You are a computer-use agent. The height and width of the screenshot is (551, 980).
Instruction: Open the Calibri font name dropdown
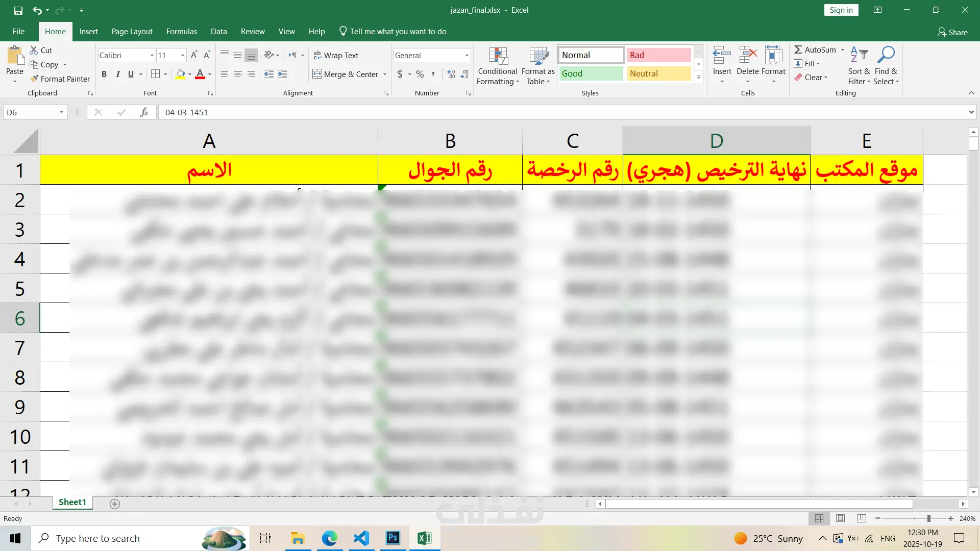[152, 55]
